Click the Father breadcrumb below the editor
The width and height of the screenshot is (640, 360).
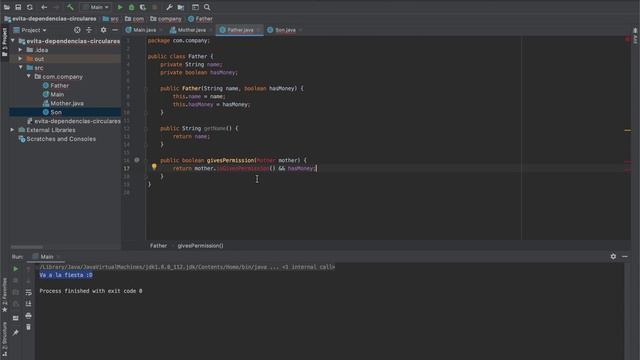coord(158,246)
